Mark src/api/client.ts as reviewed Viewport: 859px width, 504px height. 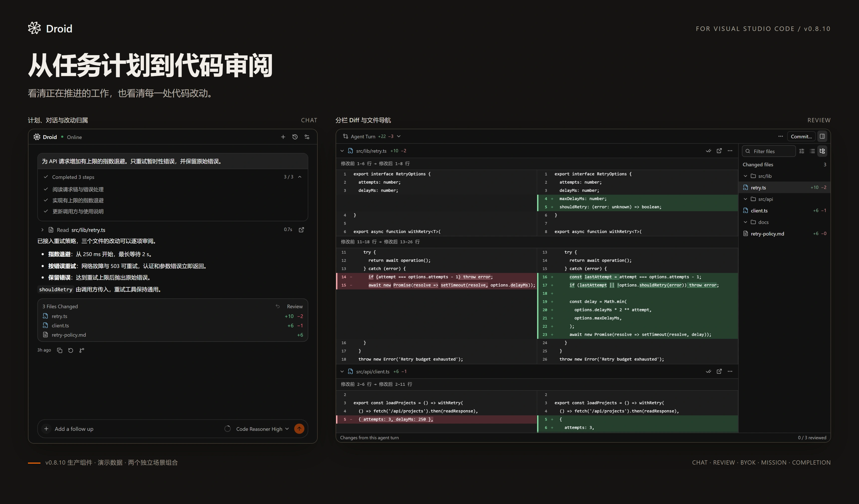coord(708,372)
